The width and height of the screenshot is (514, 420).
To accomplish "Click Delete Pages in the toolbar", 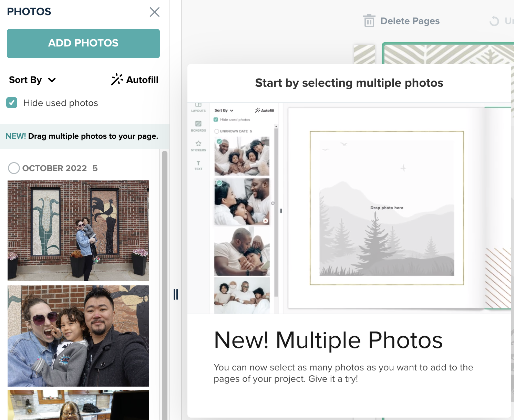I will click(x=410, y=21).
